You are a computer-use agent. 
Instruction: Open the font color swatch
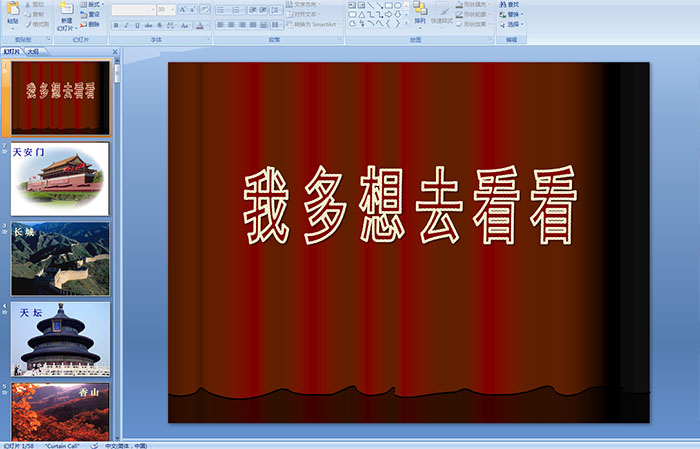point(199,24)
